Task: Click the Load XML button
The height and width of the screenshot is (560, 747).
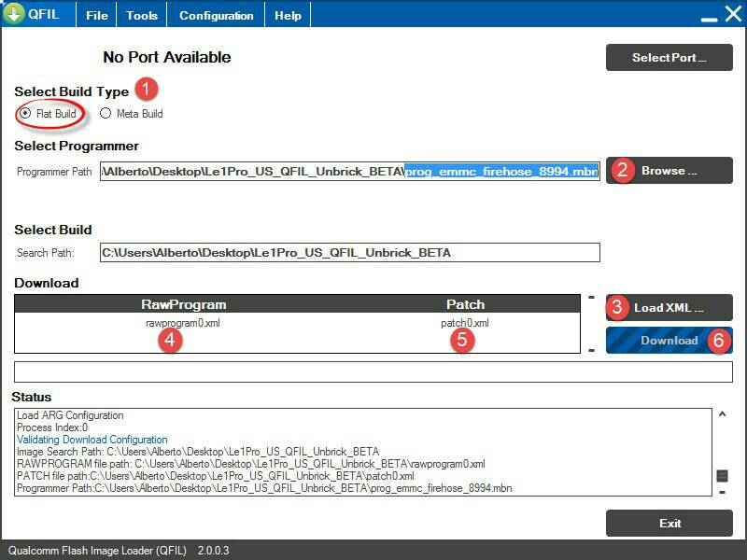Action: click(669, 308)
